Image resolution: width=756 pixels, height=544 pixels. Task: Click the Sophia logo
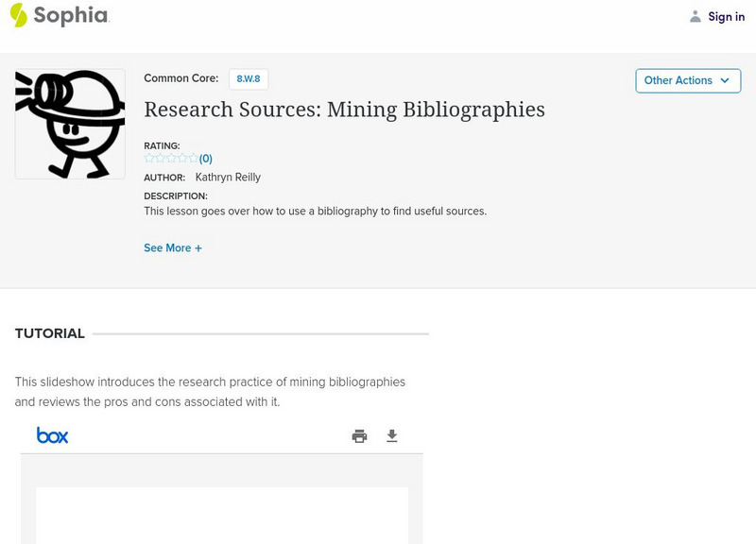[x=59, y=15]
